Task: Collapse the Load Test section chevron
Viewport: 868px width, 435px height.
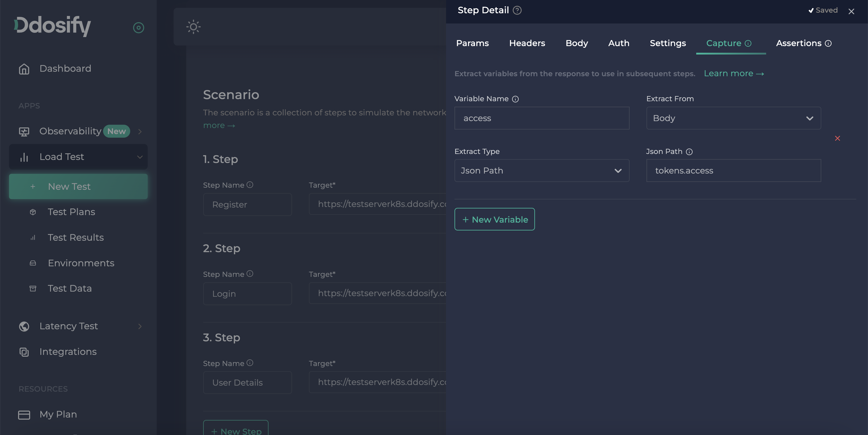Action: click(x=140, y=157)
